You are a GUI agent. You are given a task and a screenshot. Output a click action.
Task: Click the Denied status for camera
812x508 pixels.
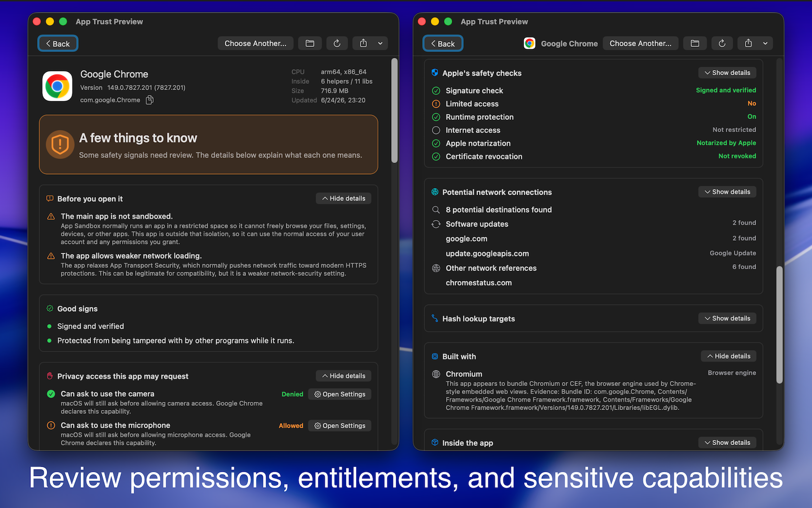pos(292,394)
